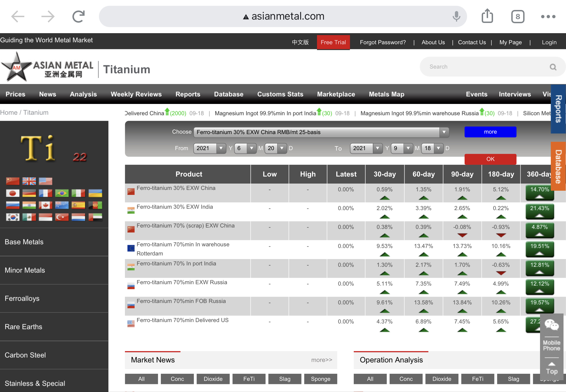Click the Japan flag icon
The width and height of the screenshot is (566, 392).
(13, 193)
